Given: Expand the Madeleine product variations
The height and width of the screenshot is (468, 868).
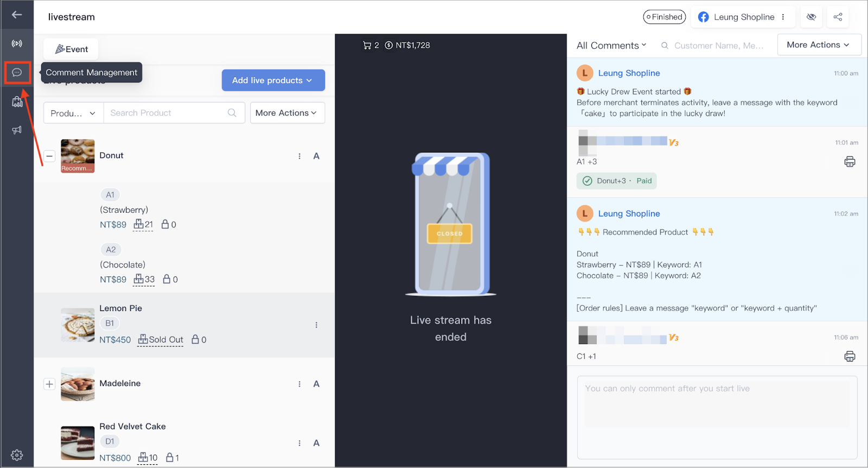Looking at the screenshot, I should pyautogui.click(x=49, y=384).
